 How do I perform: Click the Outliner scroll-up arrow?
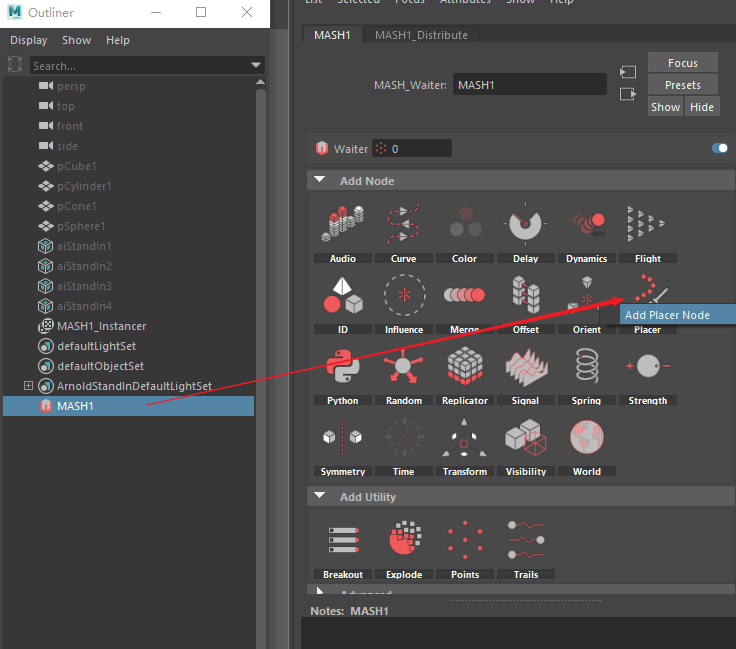261,82
